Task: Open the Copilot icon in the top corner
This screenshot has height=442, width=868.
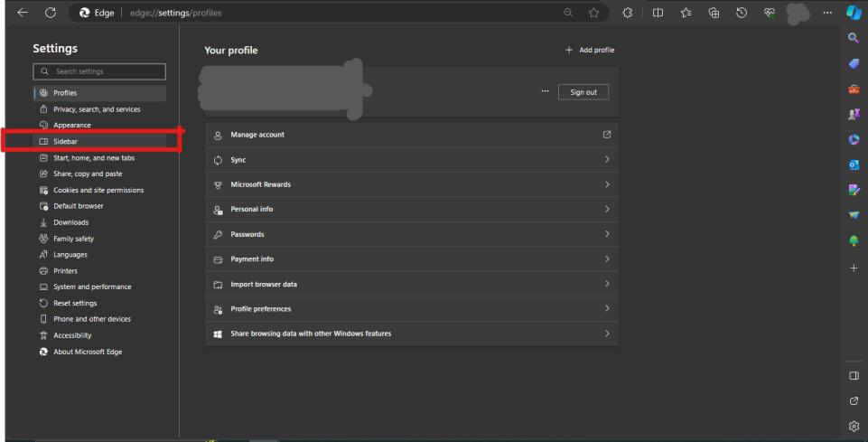Action: tap(854, 12)
